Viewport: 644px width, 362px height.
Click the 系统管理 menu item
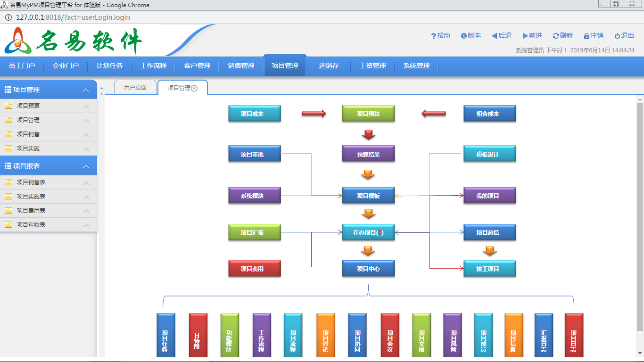pyautogui.click(x=416, y=66)
